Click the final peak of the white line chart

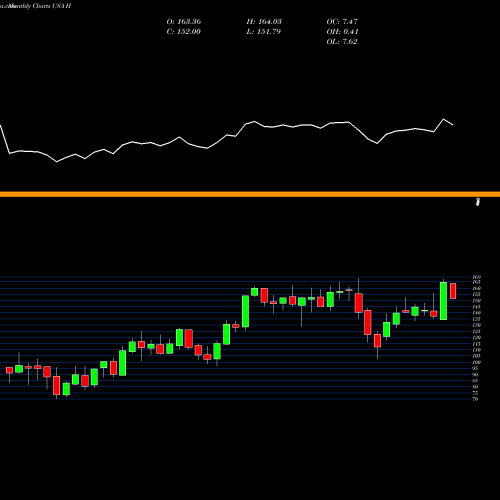(444, 119)
